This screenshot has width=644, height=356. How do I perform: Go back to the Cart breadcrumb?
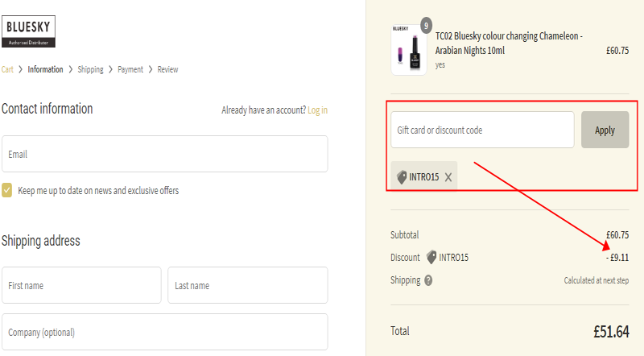click(7, 69)
